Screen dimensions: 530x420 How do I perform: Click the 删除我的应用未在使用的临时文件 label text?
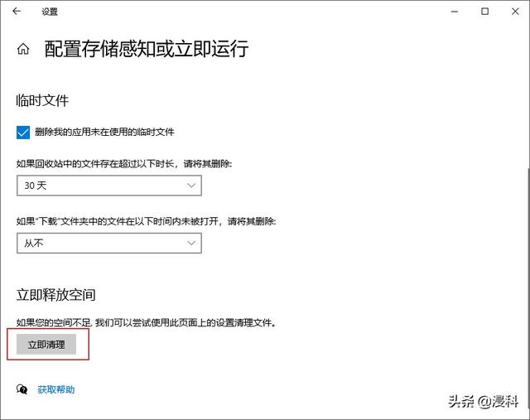click(x=104, y=132)
